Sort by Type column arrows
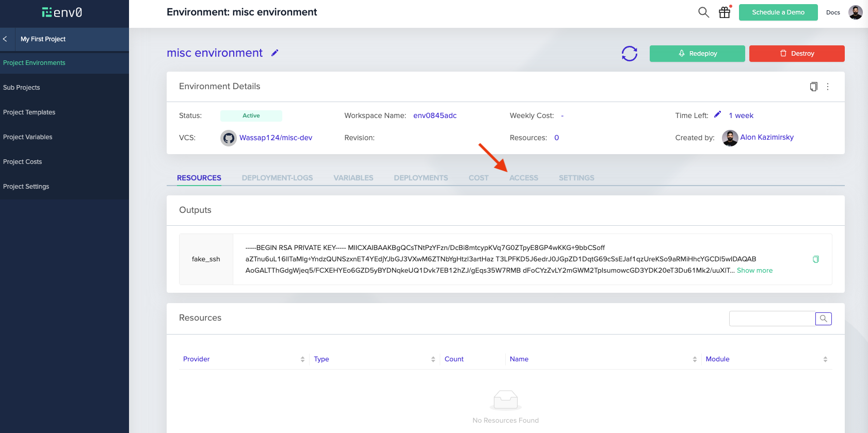 (433, 359)
